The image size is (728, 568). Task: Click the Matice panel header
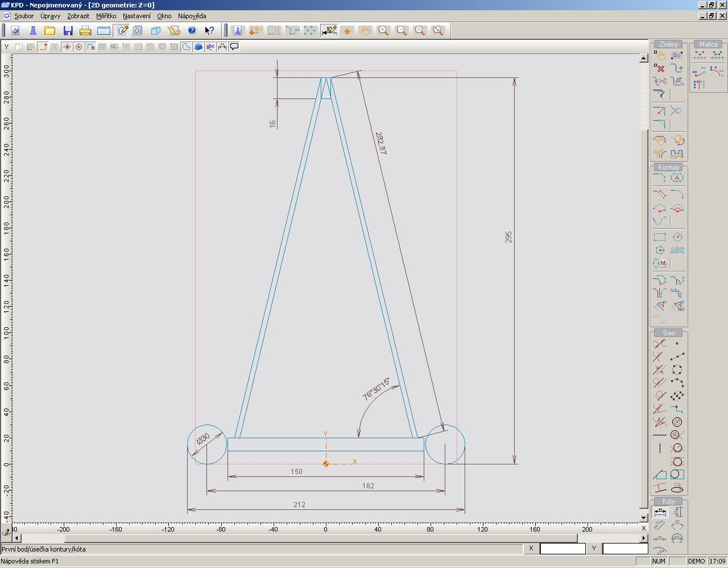tap(708, 44)
